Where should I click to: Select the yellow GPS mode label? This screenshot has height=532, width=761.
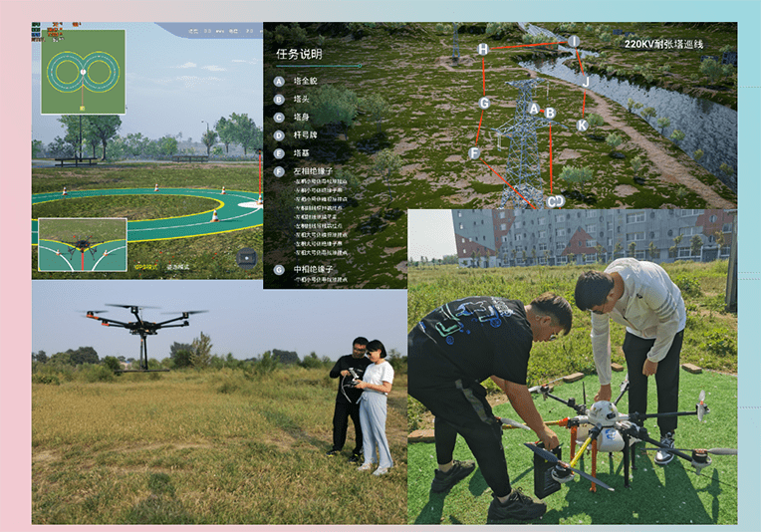click(145, 267)
